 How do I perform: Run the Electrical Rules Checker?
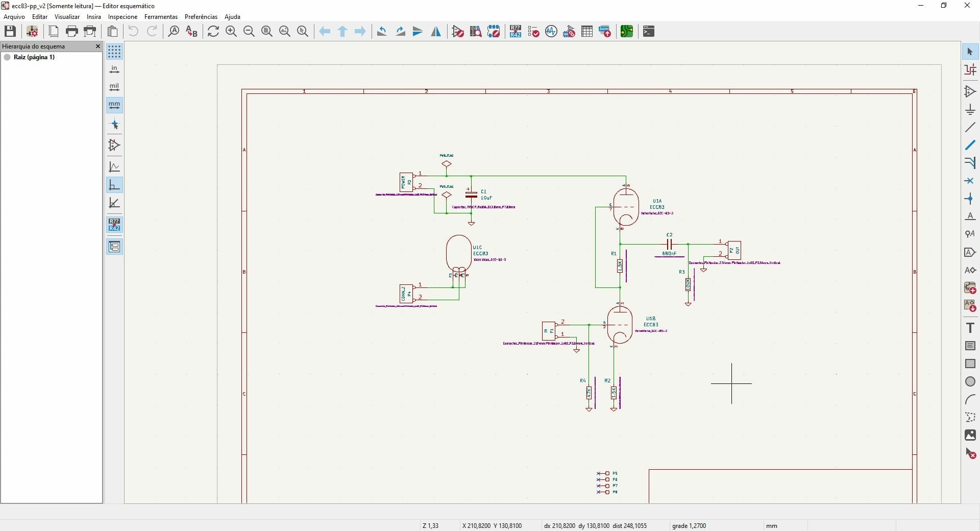point(533,31)
